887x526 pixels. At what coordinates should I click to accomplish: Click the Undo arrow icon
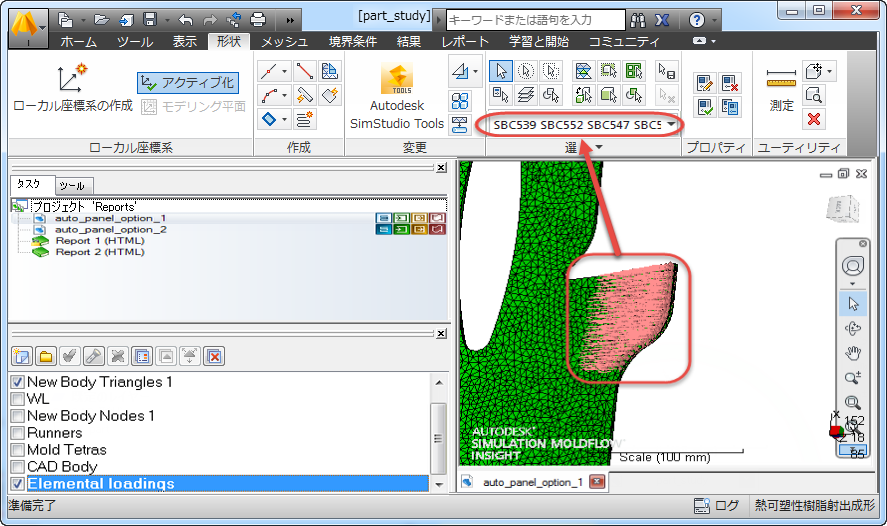(x=186, y=20)
